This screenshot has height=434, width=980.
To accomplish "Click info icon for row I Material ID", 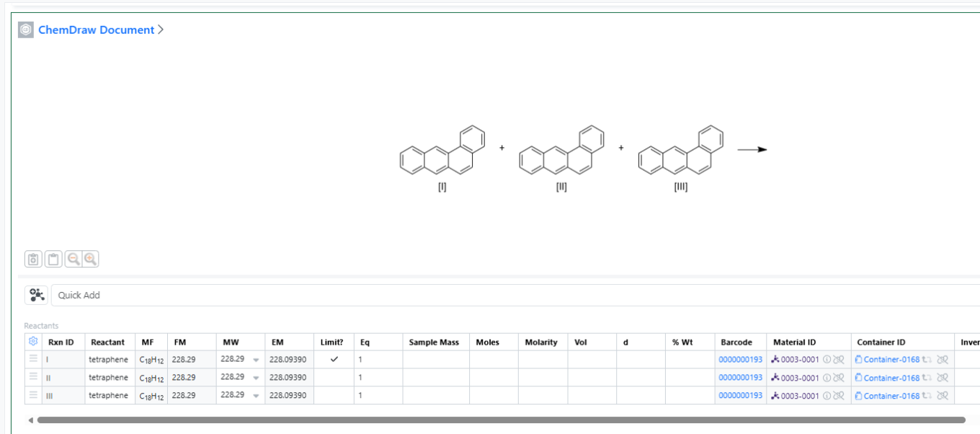I will 827,360.
